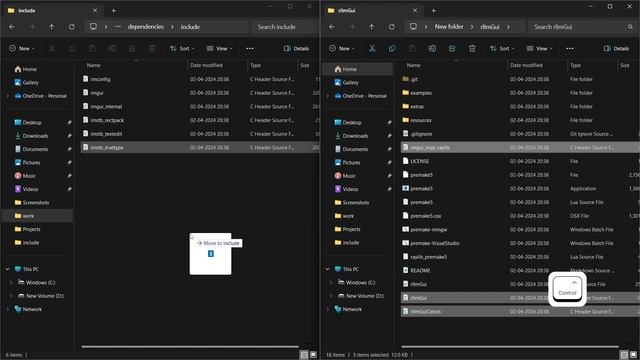The height and width of the screenshot is (360, 640).
Task: Switch include window to large thumbnails view
Action: pyautogui.click(x=313, y=355)
